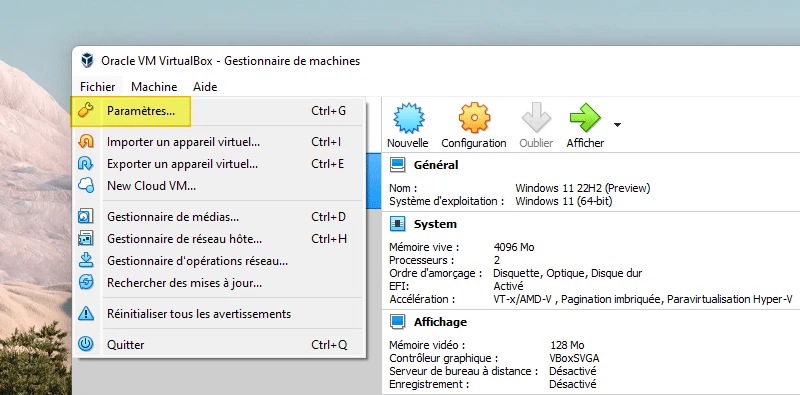Click the Paramètres wrench icon
Screen dimensions: 800x395
86,111
